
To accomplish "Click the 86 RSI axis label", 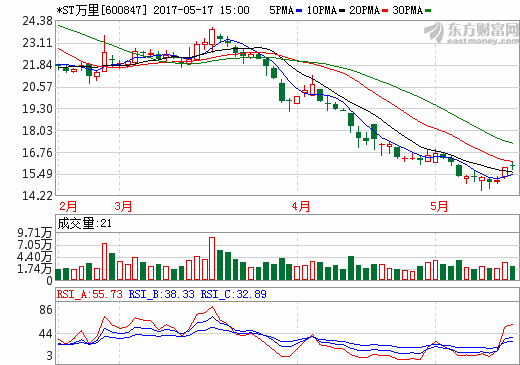I will pos(46,310).
